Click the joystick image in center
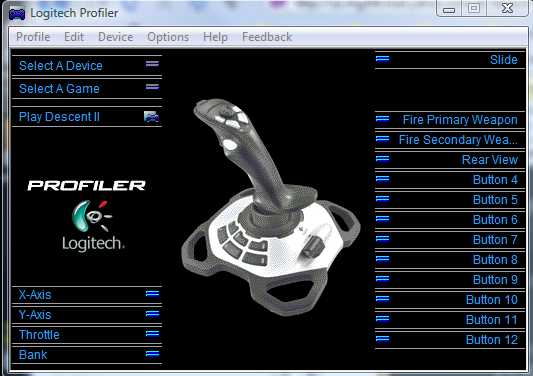This screenshot has width=533, height=376. (271, 208)
